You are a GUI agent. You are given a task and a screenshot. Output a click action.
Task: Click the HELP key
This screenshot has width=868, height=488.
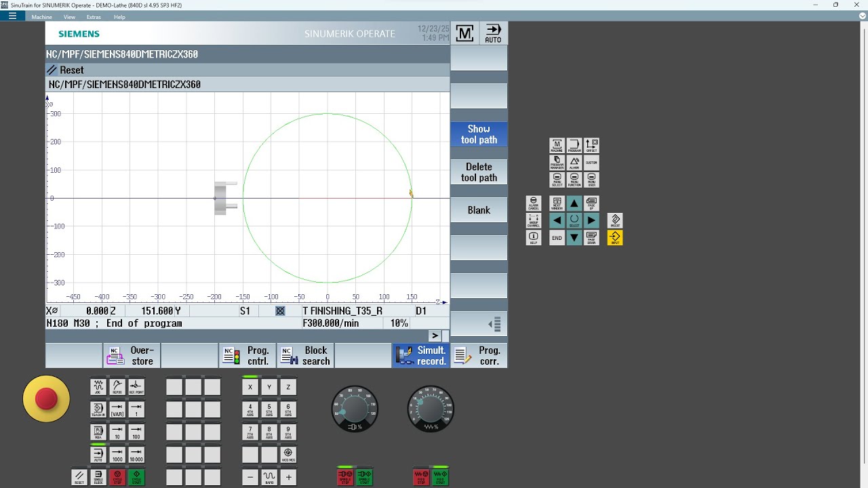(x=534, y=238)
